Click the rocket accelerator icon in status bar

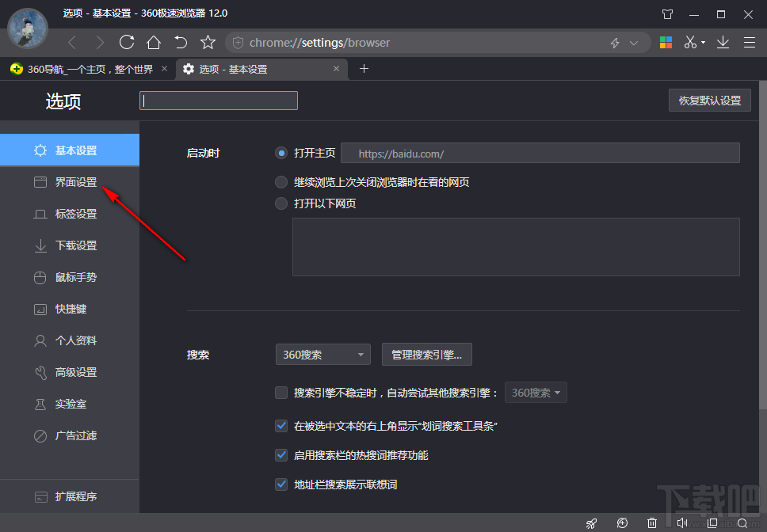(x=592, y=523)
